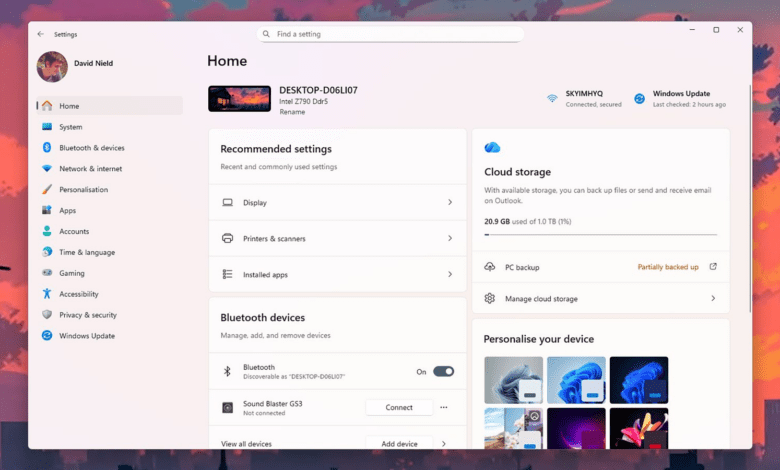Select the colourful flower theme thumbnail
Image resolution: width=780 pixels, height=470 pixels.
pyautogui.click(x=639, y=428)
